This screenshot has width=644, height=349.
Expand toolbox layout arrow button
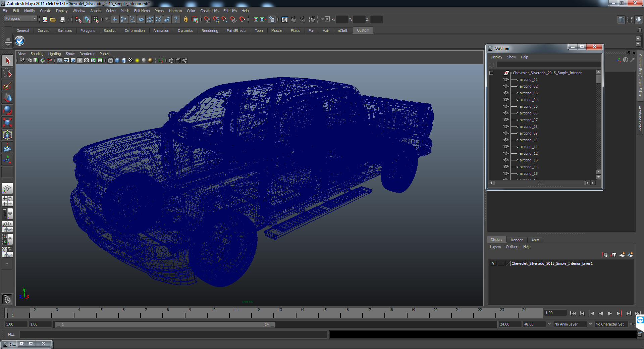pos(7,264)
